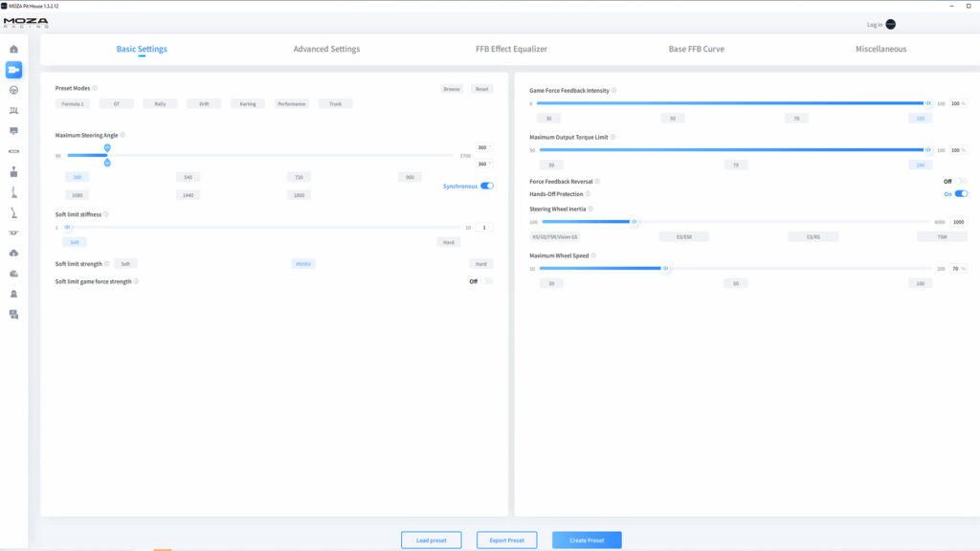Open the Advanced Settings tab
The width and height of the screenshot is (980, 551).
click(x=327, y=49)
